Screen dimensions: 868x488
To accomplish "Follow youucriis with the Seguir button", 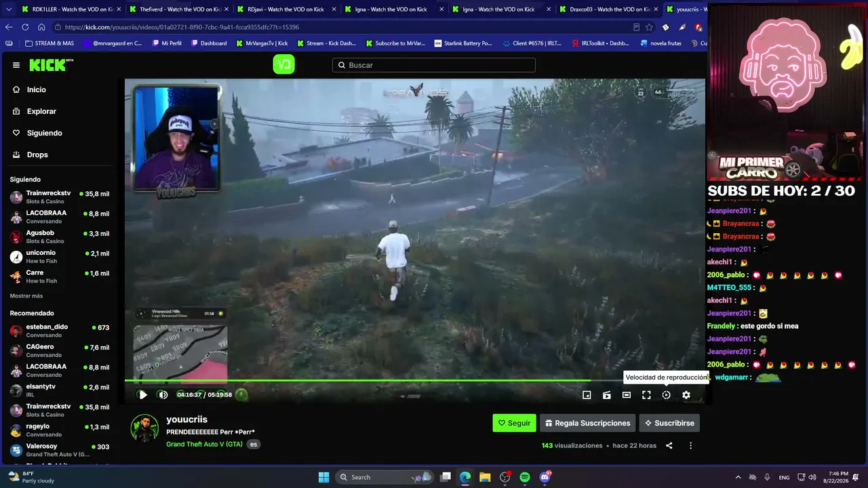I will point(514,423).
